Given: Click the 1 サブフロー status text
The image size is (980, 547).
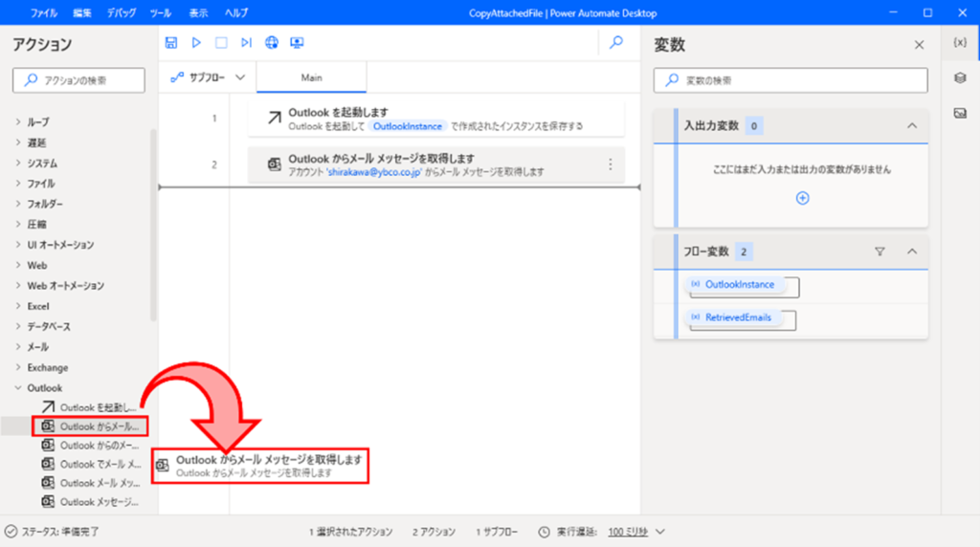Looking at the screenshot, I should 497,532.
